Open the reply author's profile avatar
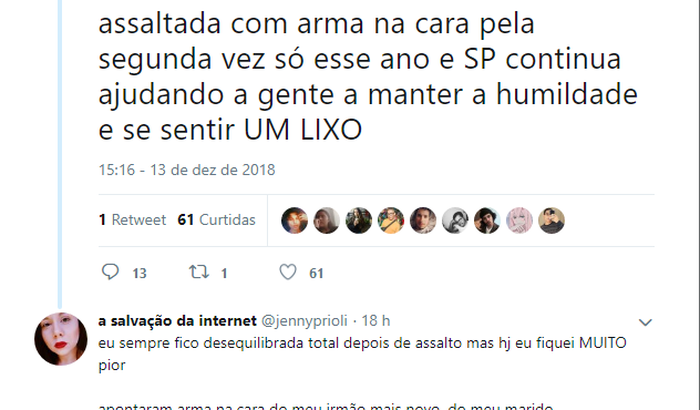The height and width of the screenshot is (410, 700). (61, 338)
